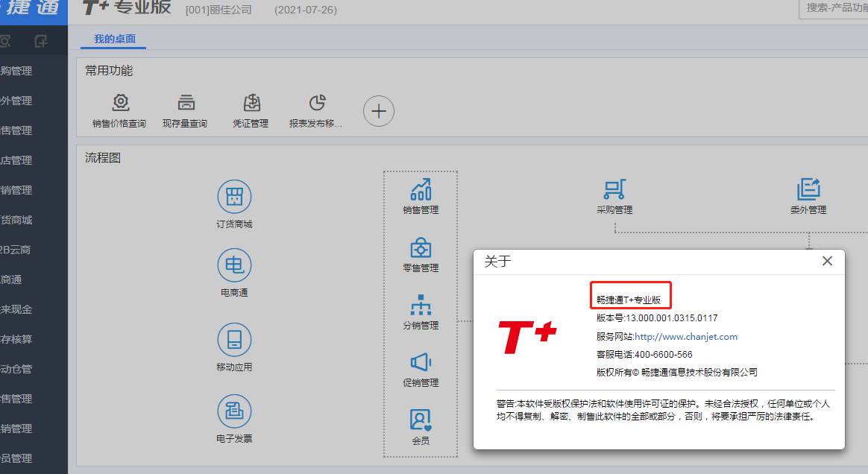Open 电子发票 in the flow chart
Viewport: 868px width, 474px height.
click(x=234, y=419)
